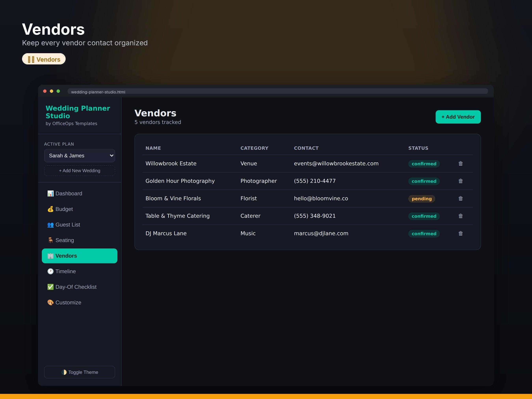532x399 pixels.
Task: Open the Dashboard page
Action: [80, 194]
